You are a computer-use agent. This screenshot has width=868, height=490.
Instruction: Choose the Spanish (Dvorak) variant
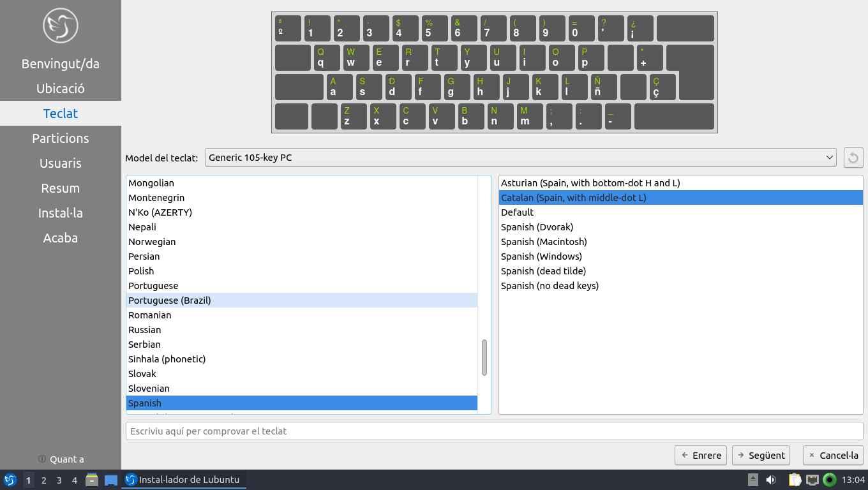tap(537, 227)
